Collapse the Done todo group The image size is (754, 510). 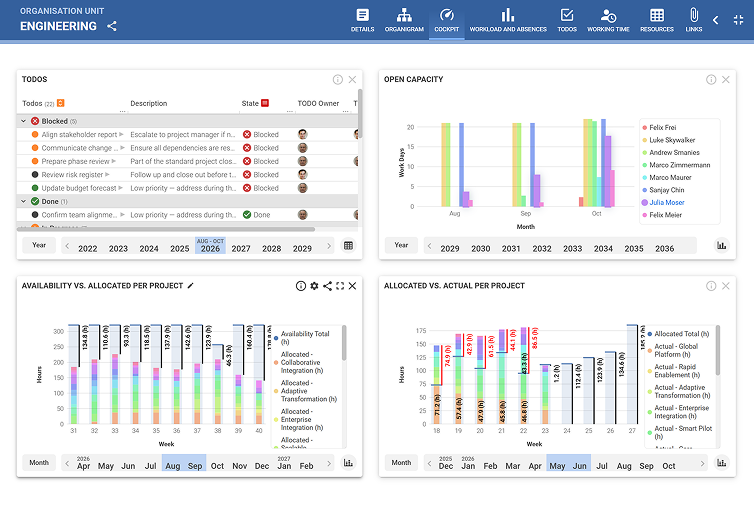(23, 201)
